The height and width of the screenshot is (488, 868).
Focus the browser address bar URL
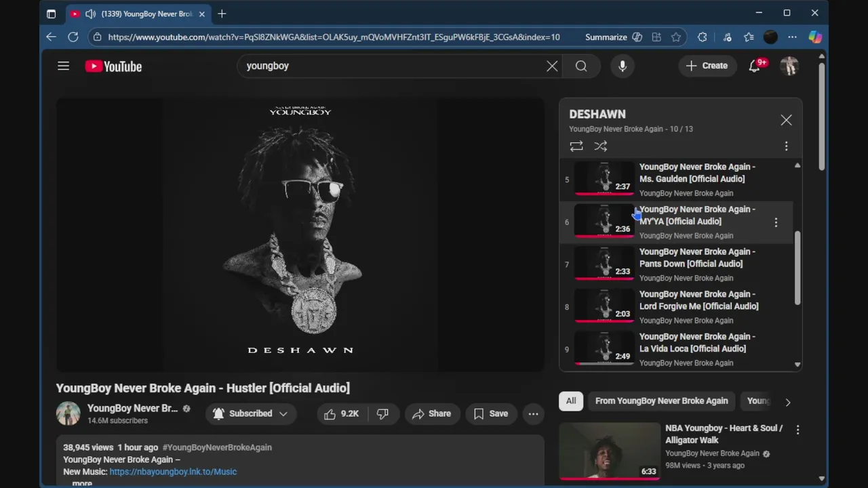(334, 37)
